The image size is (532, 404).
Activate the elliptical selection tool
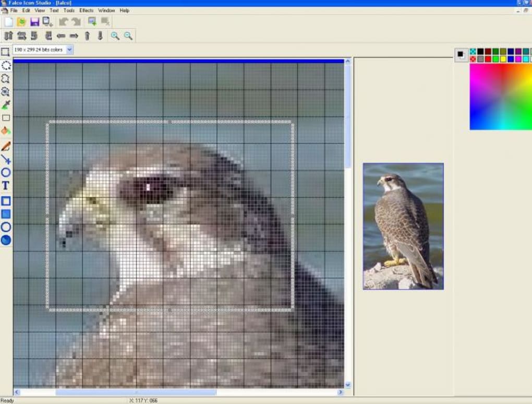coord(6,65)
